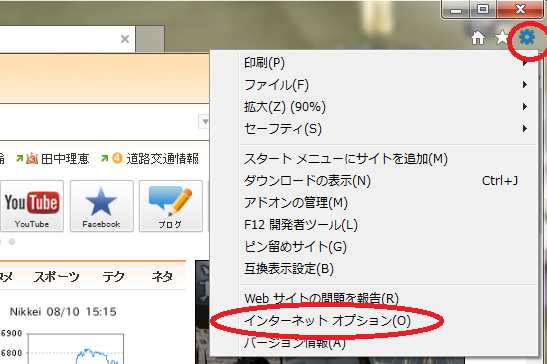Expand the 拡大(Z) (90%) submenu

click(x=388, y=107)
